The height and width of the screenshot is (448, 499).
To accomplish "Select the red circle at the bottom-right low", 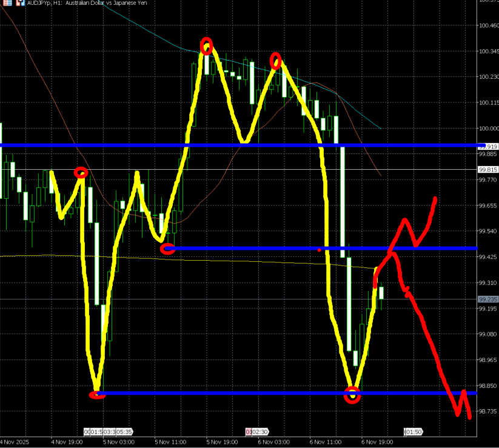I will click(x=352, y=395).
